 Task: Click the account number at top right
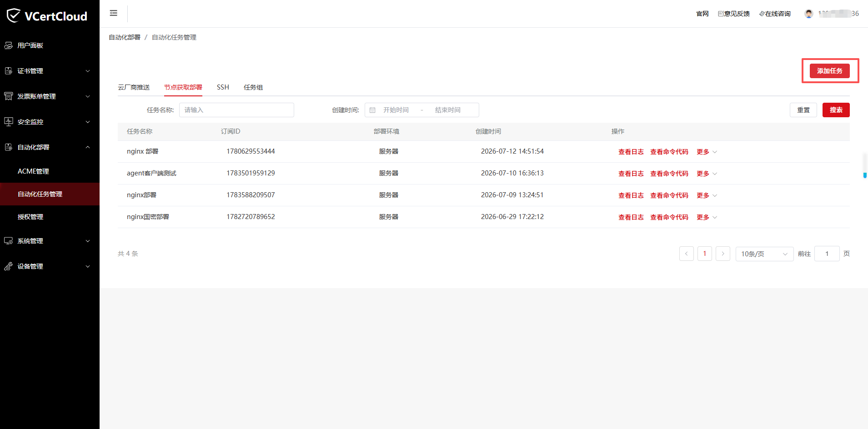pos(838,14)
